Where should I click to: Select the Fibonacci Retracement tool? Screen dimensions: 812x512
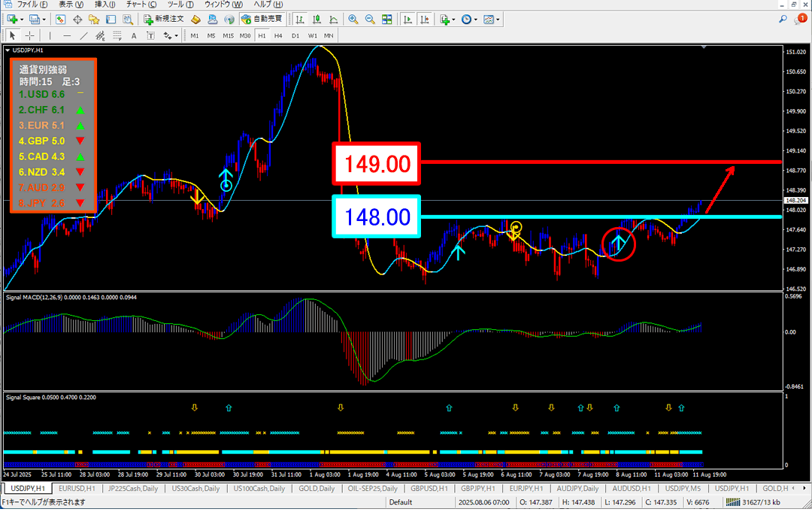(x=117, y=36)
